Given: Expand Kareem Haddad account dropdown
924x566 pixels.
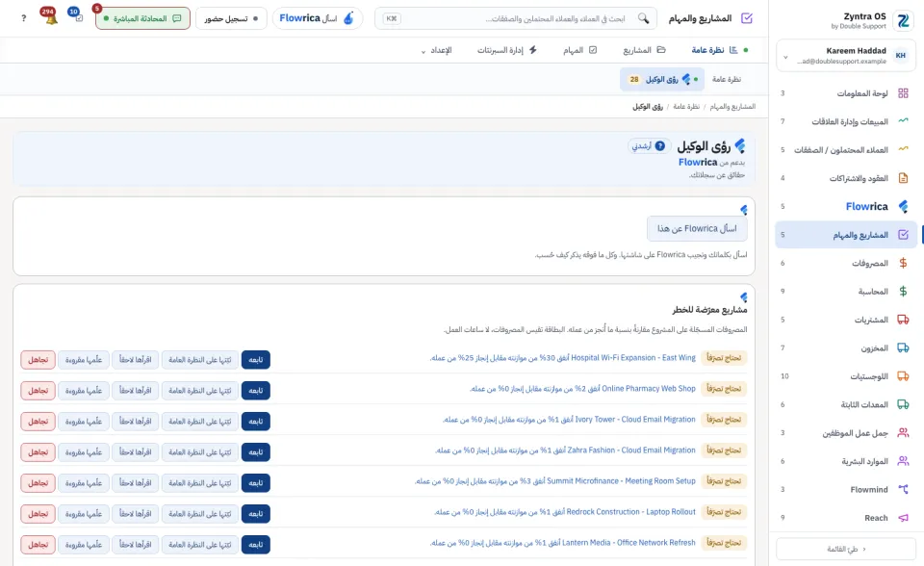Looking at the screenshot, I should click(x=785, y=57).
